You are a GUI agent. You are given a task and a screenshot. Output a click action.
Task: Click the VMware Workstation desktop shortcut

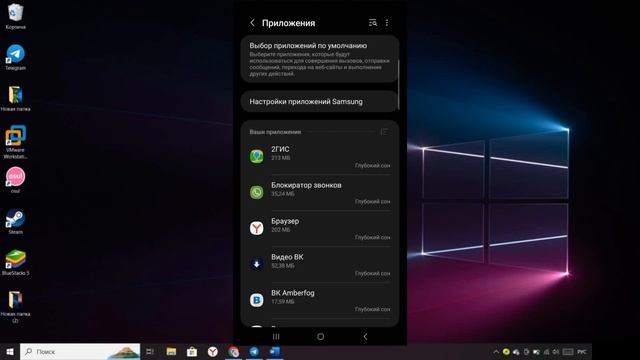(16, 142)
